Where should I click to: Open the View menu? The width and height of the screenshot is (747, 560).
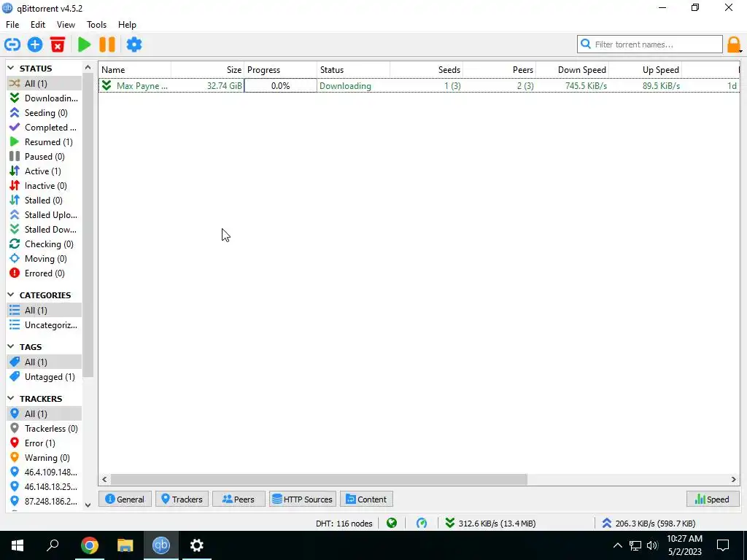click(x=66, y=25)
